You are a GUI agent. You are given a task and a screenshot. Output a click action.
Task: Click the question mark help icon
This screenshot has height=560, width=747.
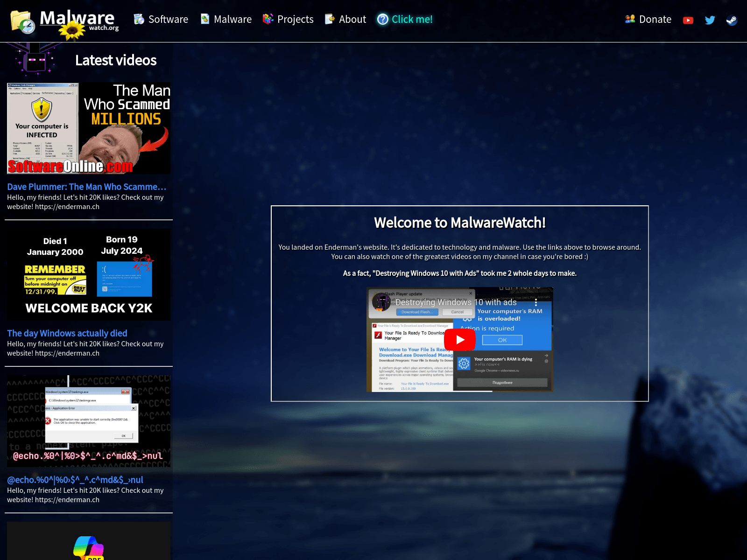(x=382, y=19)
